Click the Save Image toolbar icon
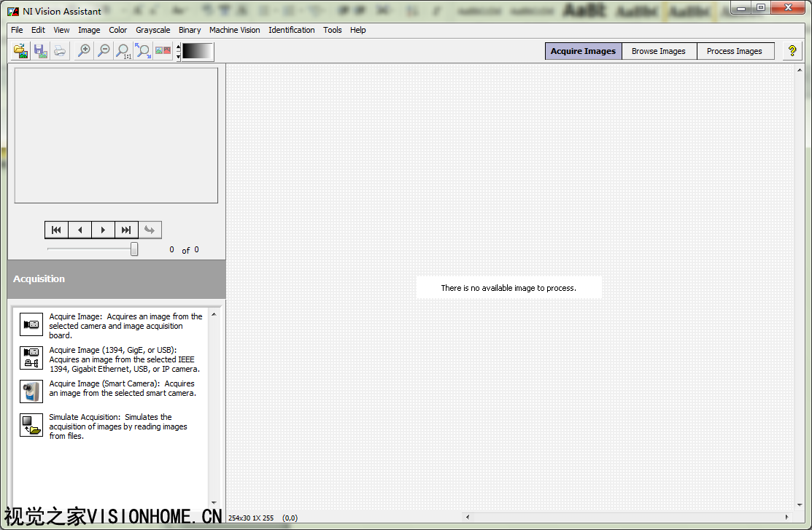812x530 pixels. (40, 51)
